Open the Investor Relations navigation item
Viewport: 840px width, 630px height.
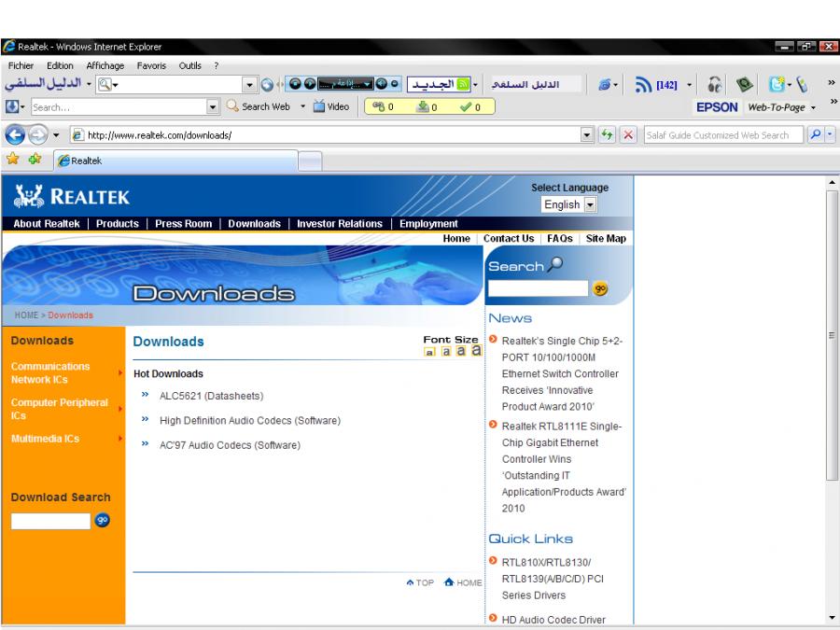pos(340,223)
